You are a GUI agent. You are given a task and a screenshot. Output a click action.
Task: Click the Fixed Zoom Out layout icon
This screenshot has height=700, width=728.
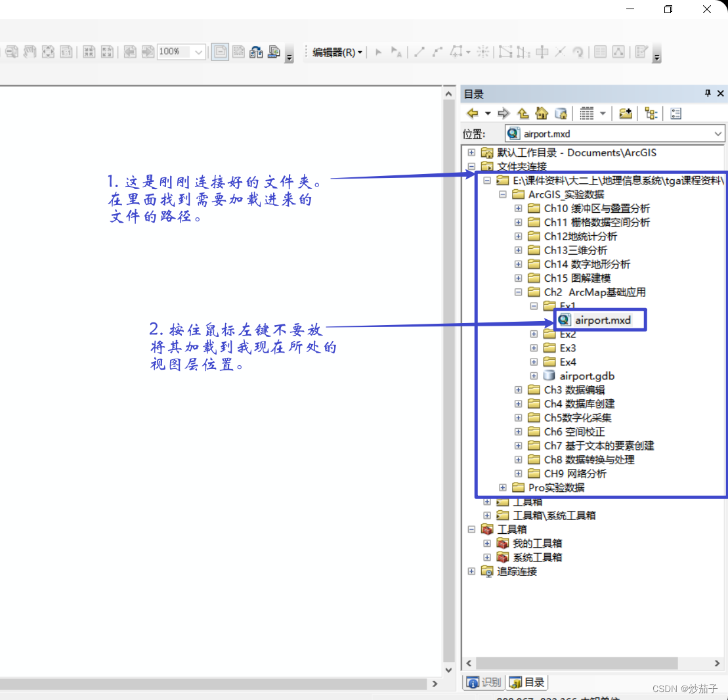coord(107,52)
